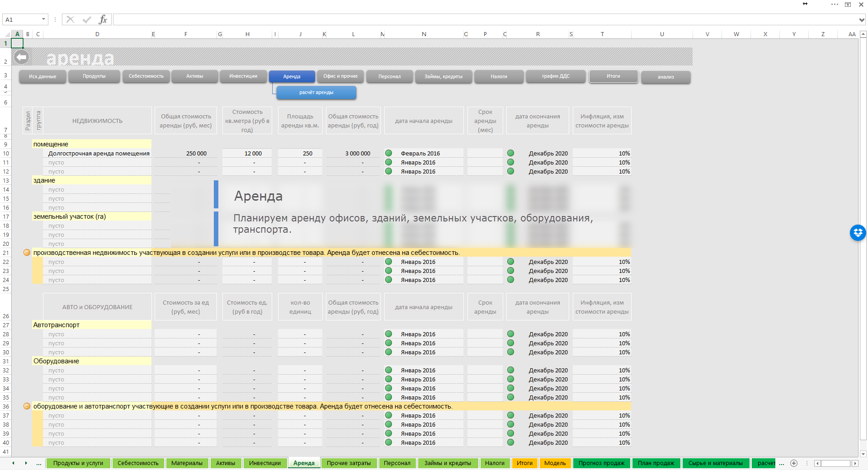
Task: Click the Dropbox badge icon
Action: point(858,233)
